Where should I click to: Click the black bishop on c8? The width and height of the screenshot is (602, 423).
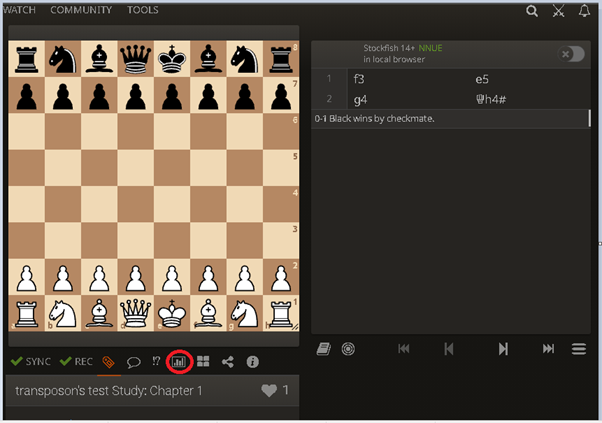99,59
